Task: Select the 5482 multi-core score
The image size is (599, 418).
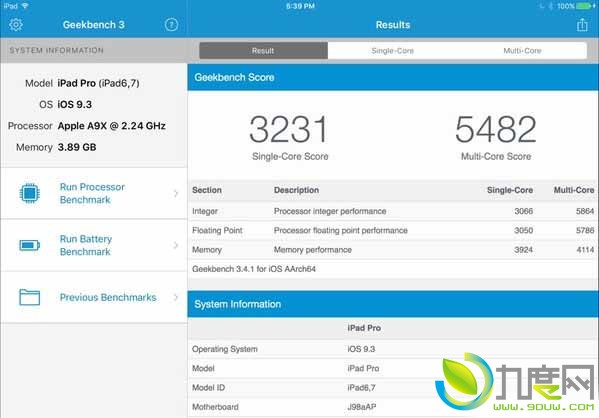Action: (496, 129)
